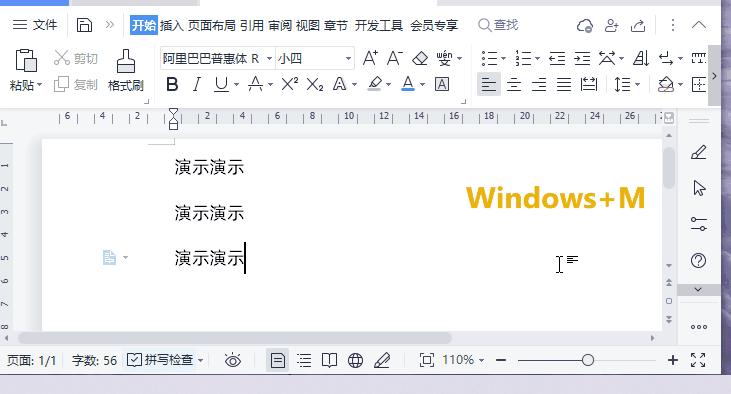This screenshot has height=394, width=731.
Task: Toggle italic formatting
Action: pyautogui.click(x=197, y=84)
